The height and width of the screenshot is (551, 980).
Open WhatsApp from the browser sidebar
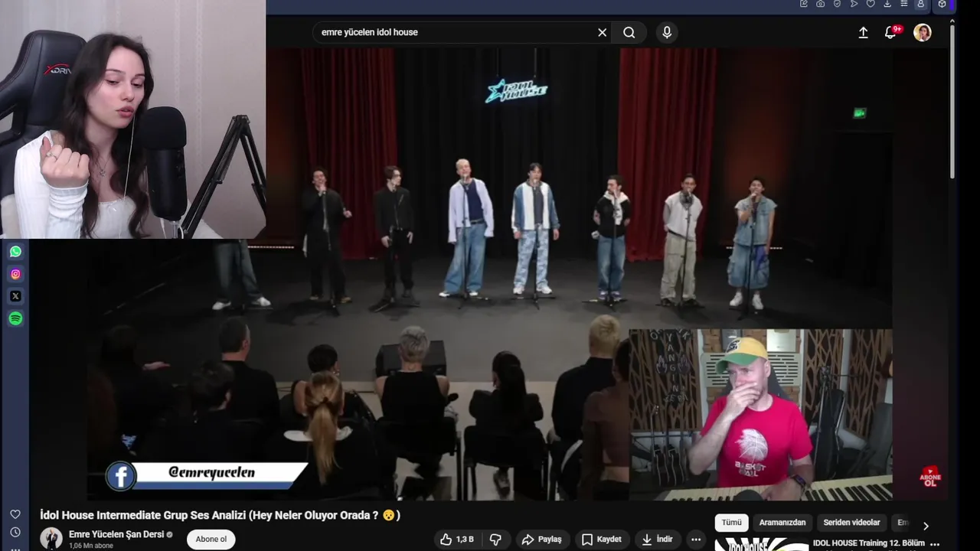pos(15,252)
